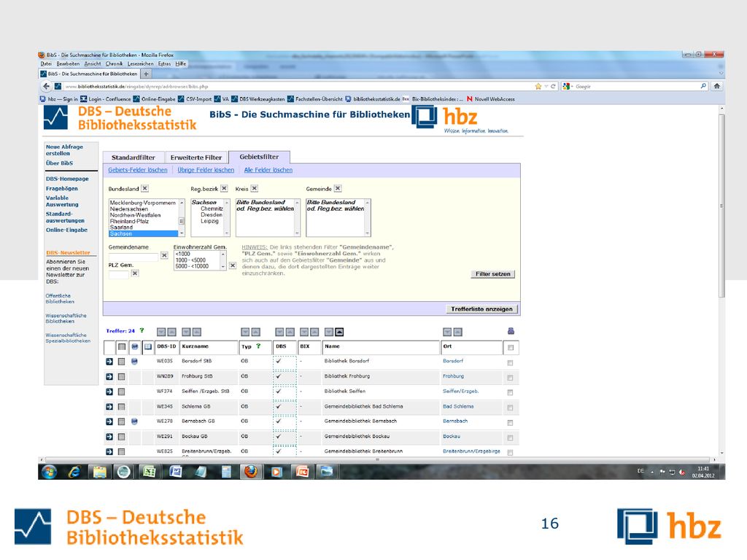
Task: Click the table icon in the results header
Action: click(122, 346)
